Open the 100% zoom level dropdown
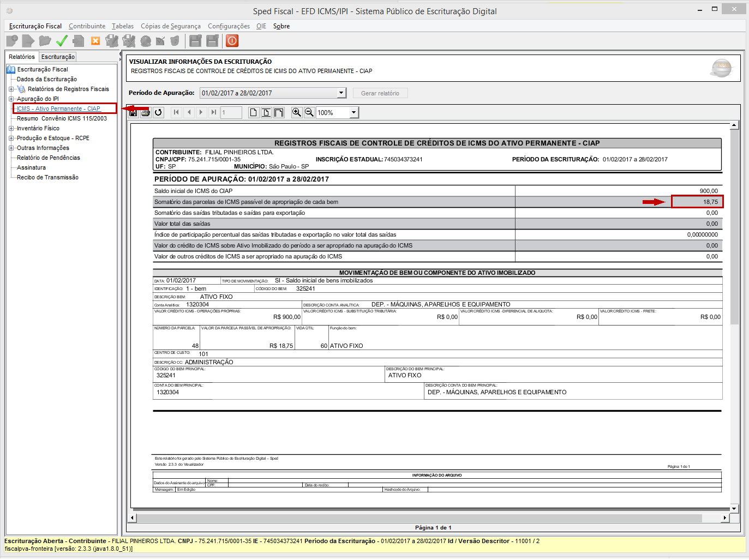Screen dimensions: 749x560 pyautogui.click(x=353, y=112)
